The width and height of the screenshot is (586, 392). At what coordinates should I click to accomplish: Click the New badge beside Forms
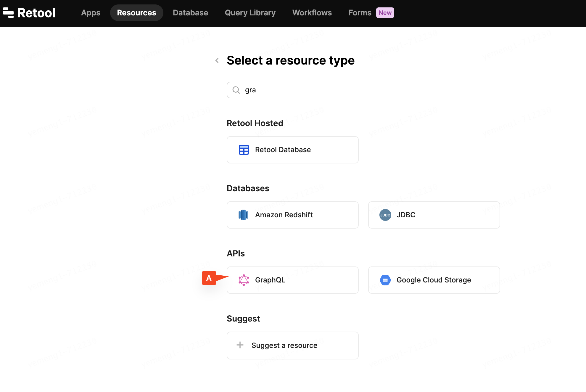(385, 13)
